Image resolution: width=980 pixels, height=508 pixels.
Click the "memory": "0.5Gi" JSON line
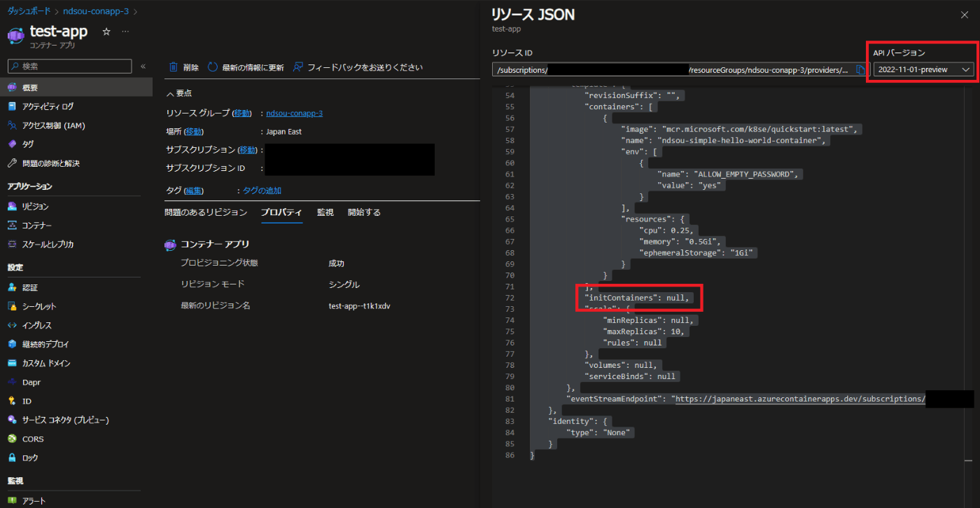coord(680,242)
